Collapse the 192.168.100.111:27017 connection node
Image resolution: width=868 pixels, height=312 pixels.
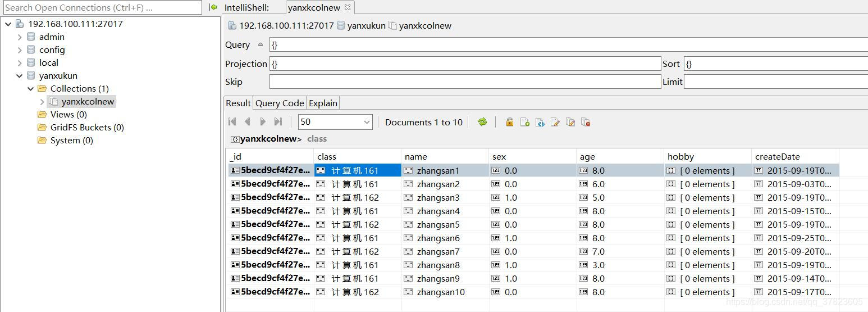coord(8,24)
